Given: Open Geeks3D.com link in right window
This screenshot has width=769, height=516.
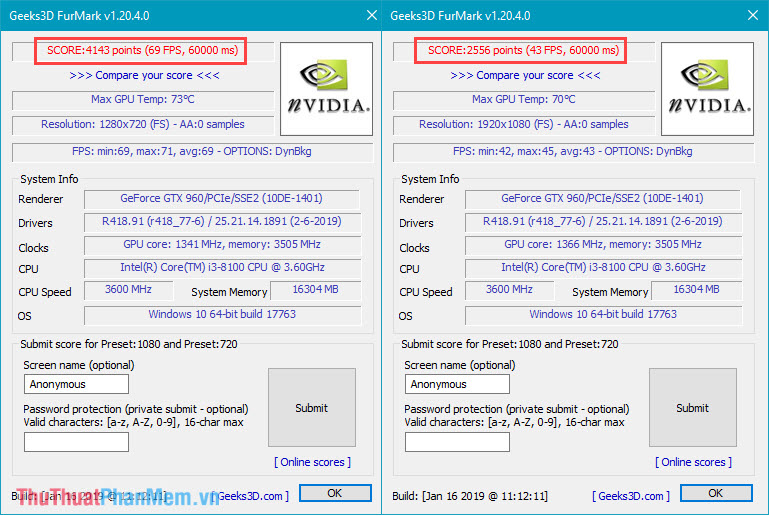Looking at the screenshot, I should point(631,496).
